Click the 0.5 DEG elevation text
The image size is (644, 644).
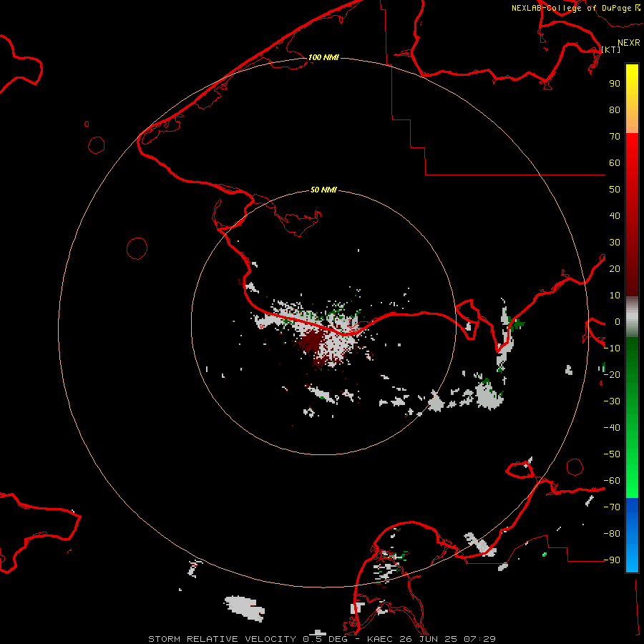[326, 639]
